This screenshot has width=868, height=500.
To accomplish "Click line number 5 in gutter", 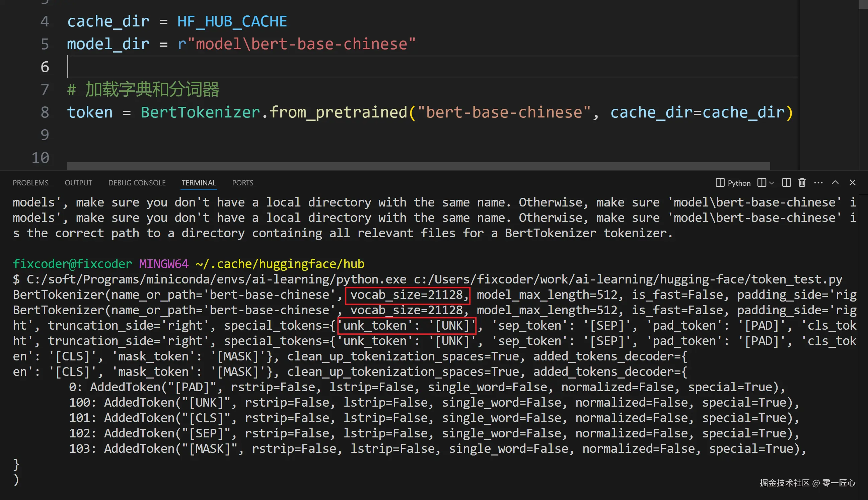I will (x=45, y=44).
